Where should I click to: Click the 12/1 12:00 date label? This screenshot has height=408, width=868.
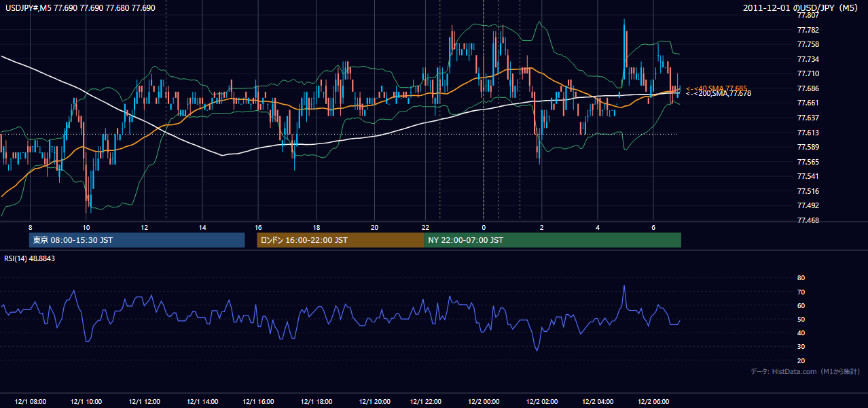pyautogui.click(x=144, y=402)
